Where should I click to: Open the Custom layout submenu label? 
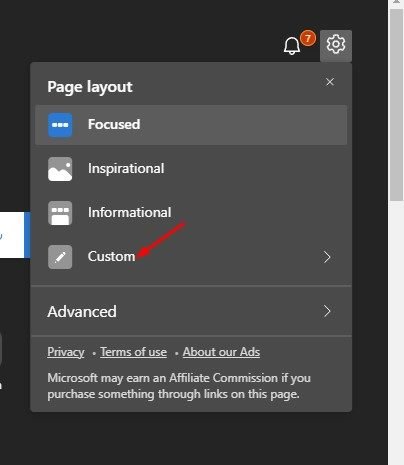coord(111,256)
